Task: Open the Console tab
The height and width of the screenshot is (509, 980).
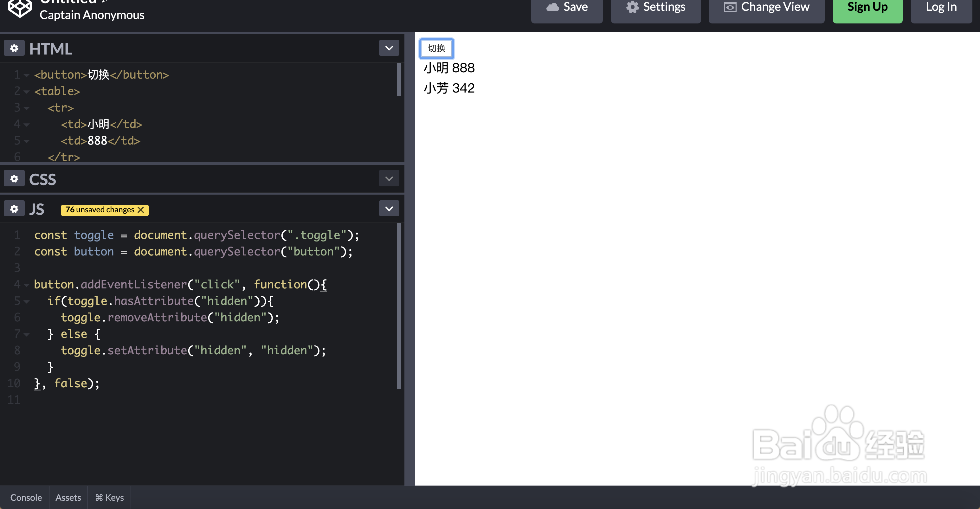Action: tap(26, 498)
